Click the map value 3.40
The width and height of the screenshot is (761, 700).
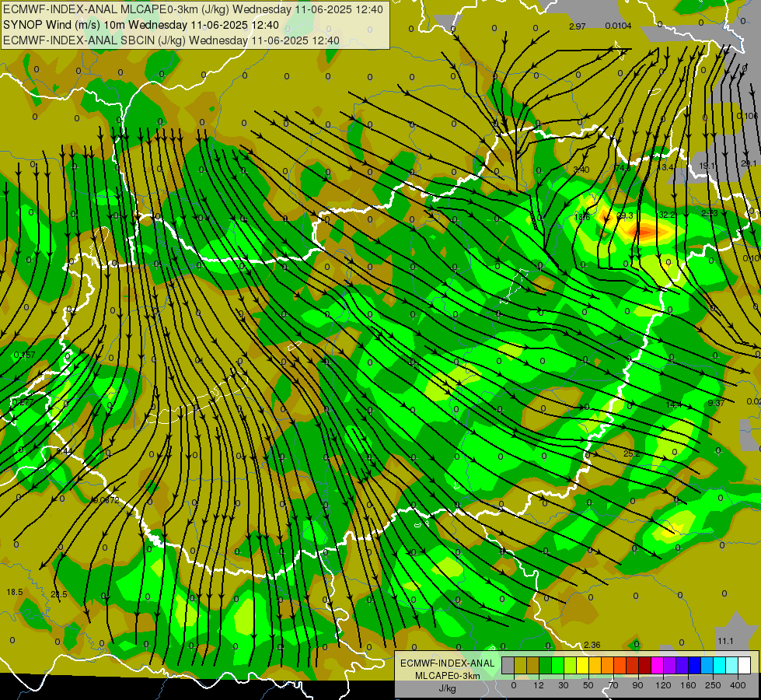(581, 170)
